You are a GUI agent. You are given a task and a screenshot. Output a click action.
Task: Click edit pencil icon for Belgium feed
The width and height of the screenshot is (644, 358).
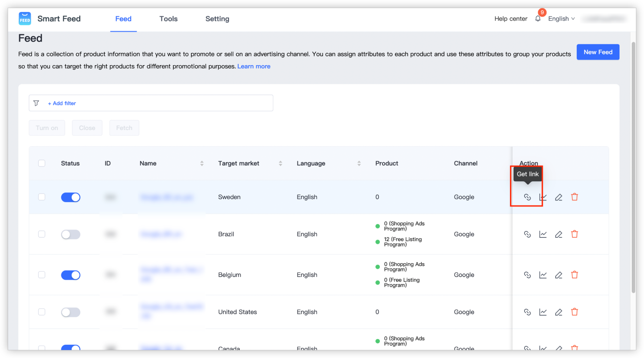pos(559,275)
